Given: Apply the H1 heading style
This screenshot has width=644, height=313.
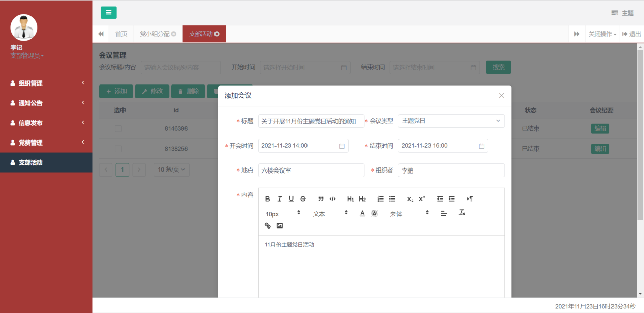Looking at the screenshot, I should (350, 199).
